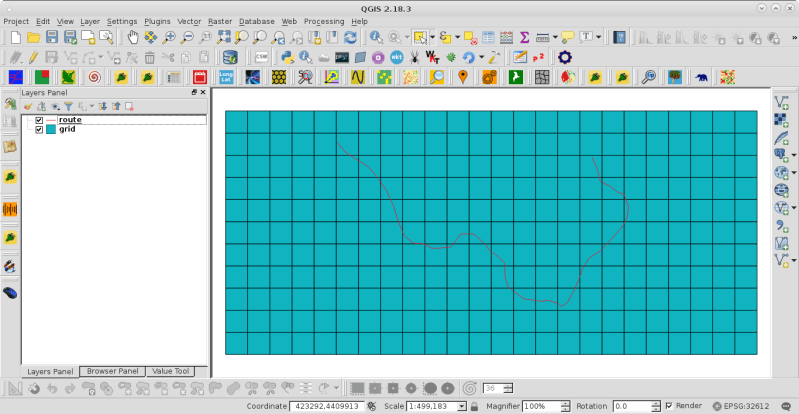Open project using the yellow folder icon
Image resolution: width=799 pixels, height=414 pixels.
click(34, 37)
